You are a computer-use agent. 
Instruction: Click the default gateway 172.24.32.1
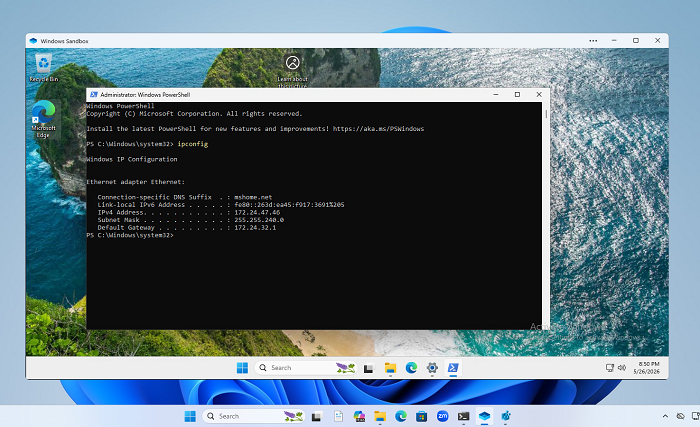tap(255, 227)
